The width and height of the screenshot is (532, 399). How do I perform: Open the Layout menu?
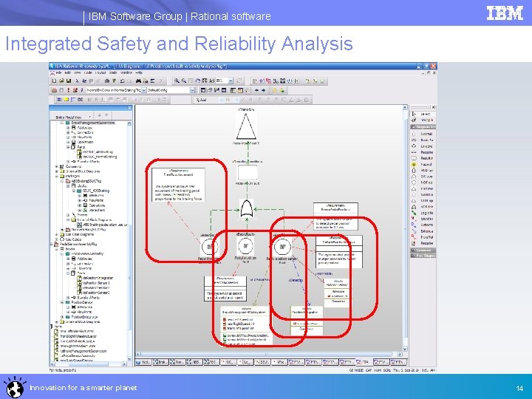100,73
